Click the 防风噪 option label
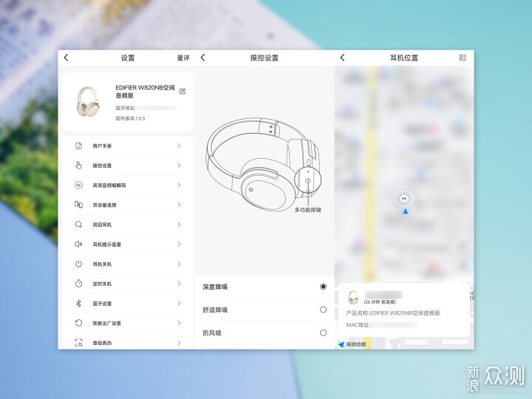Viewport: 532px width, 399px height. 212,333
